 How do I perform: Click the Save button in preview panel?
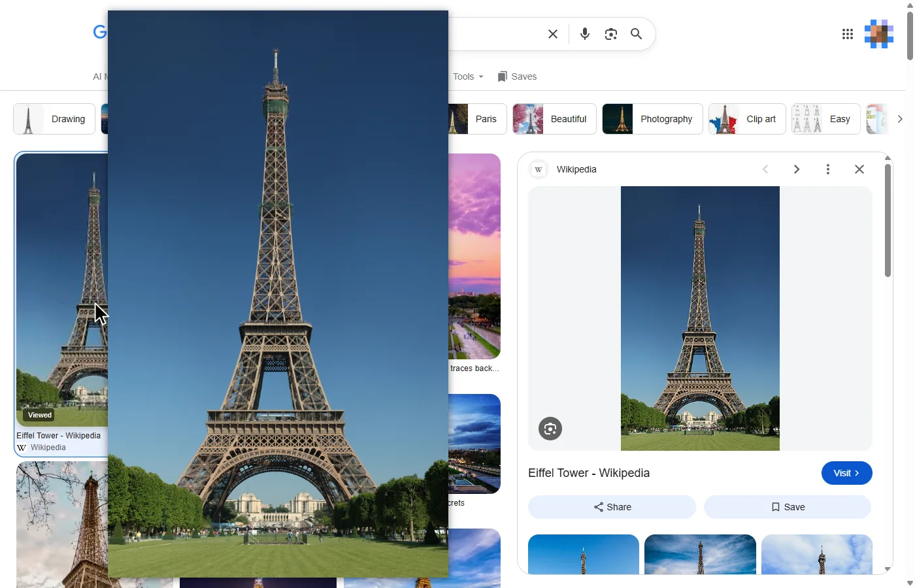click(x=788, y=507)
